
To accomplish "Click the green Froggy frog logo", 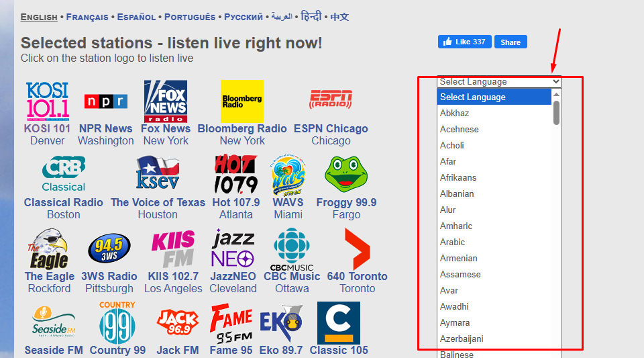I will click(x=346, y=174).
